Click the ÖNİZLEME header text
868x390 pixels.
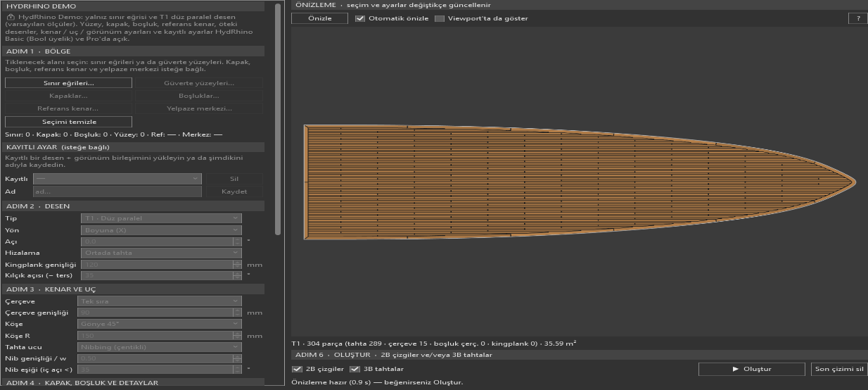pyautogui.click(x=393, y=5)
